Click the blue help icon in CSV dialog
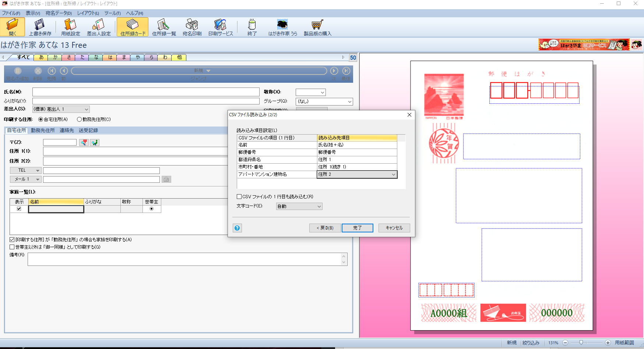 coord(237,228)
